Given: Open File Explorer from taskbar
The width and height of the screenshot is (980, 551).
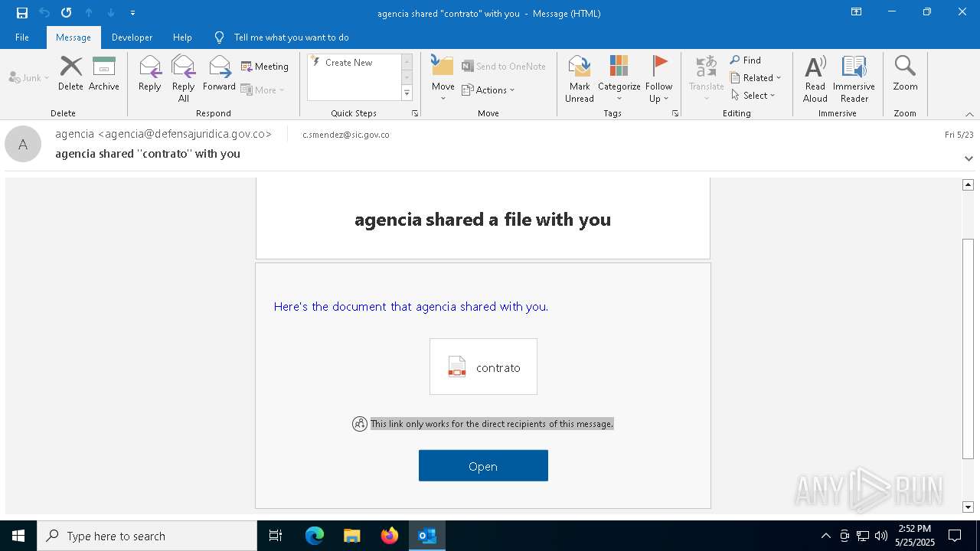Looking at the screenshot, I should pyautogui.click(x=352, y=536).
